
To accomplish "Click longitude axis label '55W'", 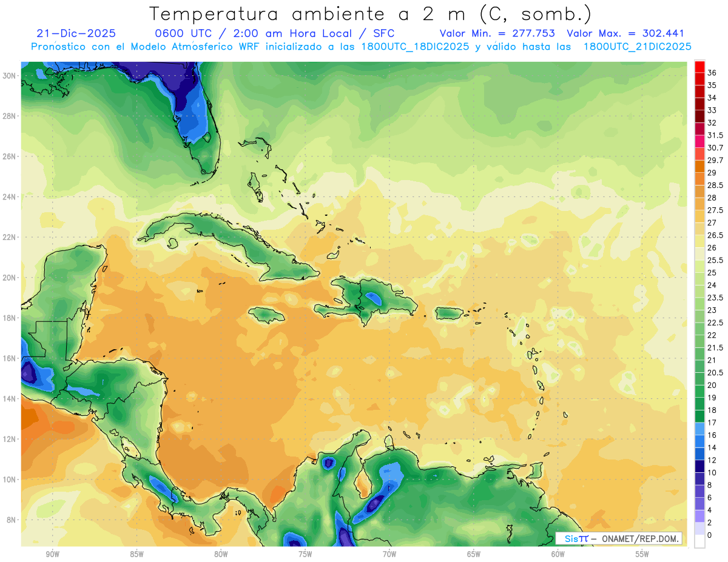I will coord(642,554).
